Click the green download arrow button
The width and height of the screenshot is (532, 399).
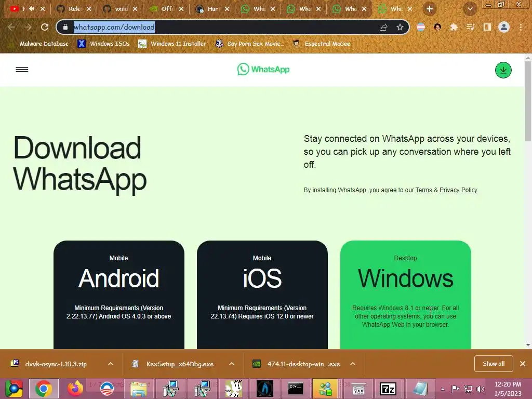tap(503, 70)
